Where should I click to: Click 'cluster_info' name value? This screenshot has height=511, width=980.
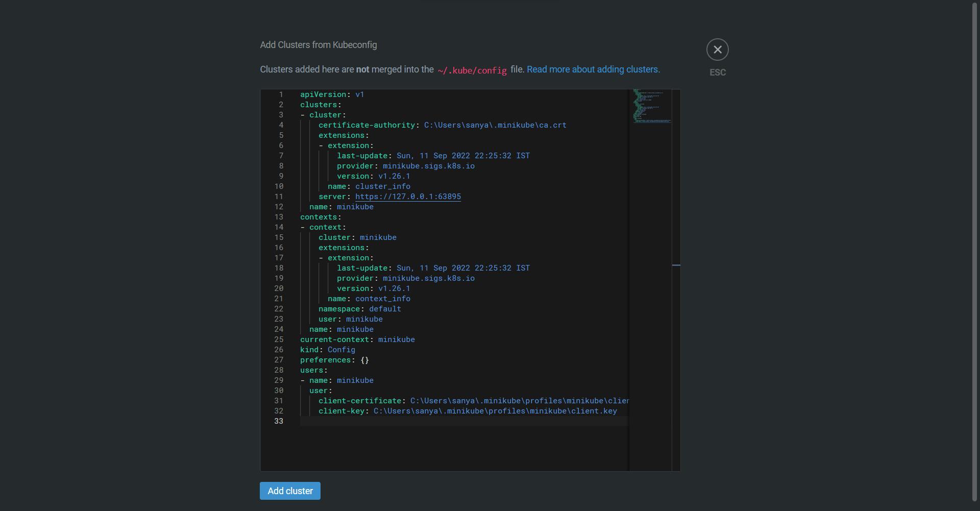[383, 186]
